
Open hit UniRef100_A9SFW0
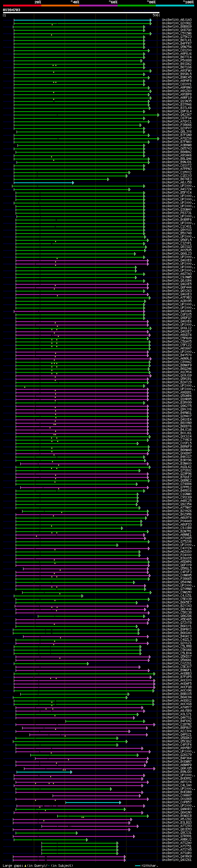(177, 71)
